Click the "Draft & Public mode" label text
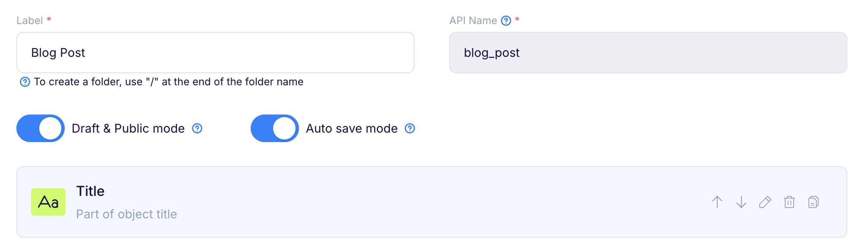This screenshot has height=248, width=868. (x=128, y=128)
